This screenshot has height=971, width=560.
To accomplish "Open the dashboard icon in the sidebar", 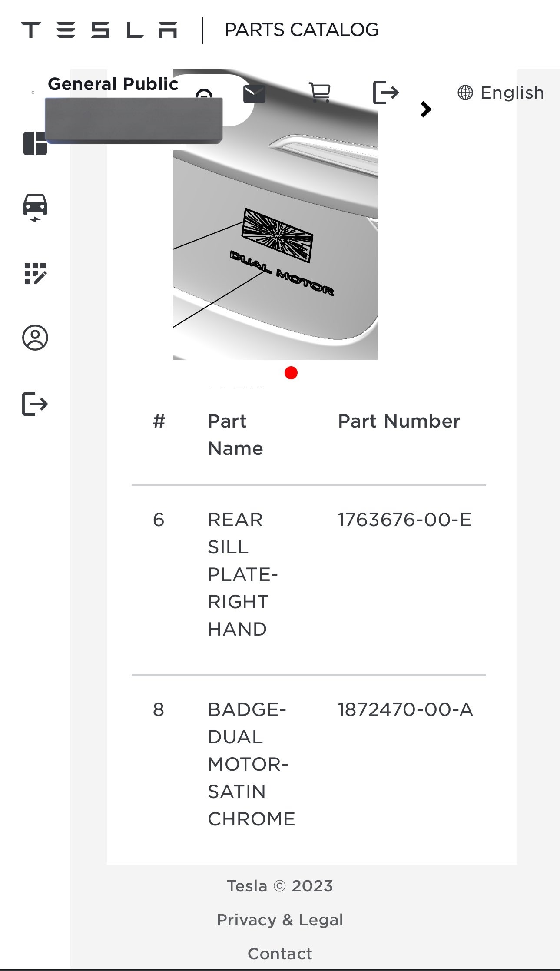I will 35,143.
